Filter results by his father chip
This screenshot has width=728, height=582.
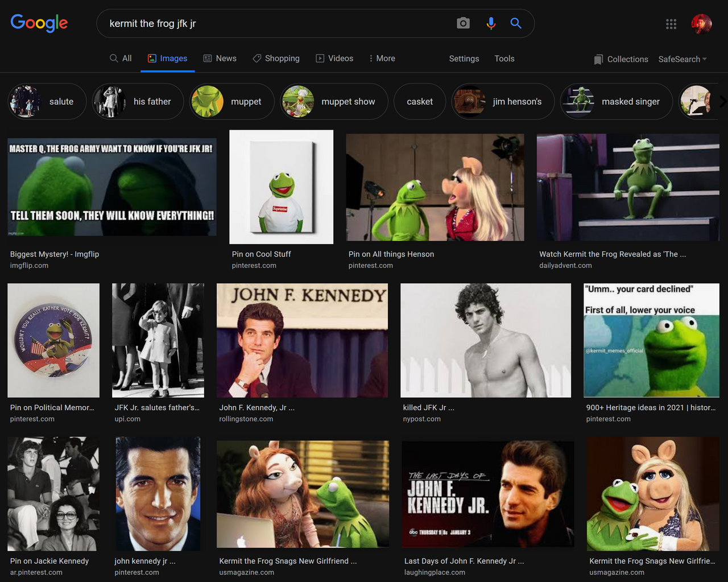[138, 101]
